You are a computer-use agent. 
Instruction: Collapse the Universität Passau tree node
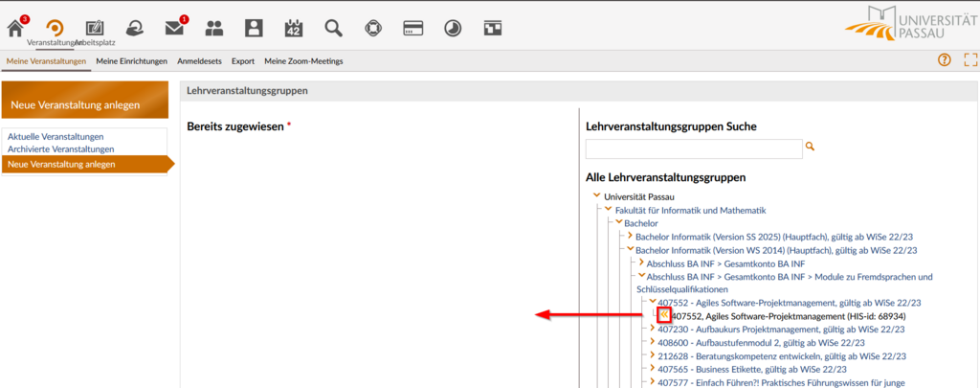pyautogui.click(x=597, y=195)
